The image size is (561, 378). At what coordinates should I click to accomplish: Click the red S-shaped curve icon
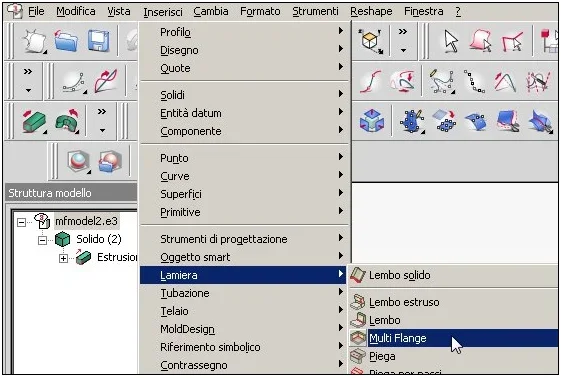pyautogui.click(x=371, y=81)
